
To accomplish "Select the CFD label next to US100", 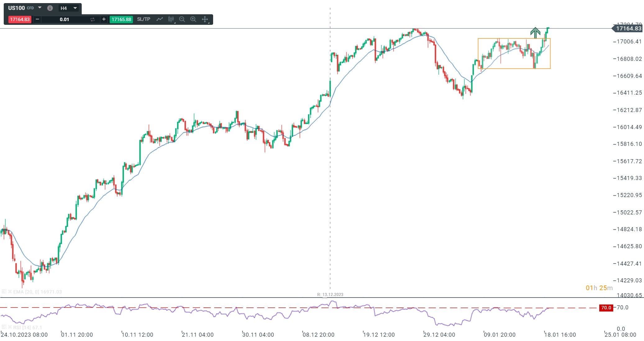I will 30,8.
